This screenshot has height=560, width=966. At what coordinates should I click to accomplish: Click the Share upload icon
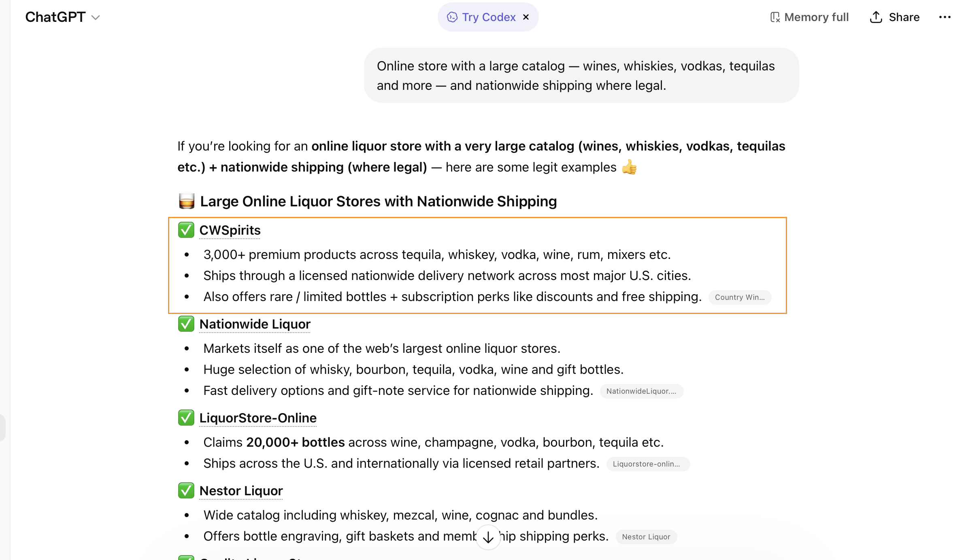click(876, 17)
